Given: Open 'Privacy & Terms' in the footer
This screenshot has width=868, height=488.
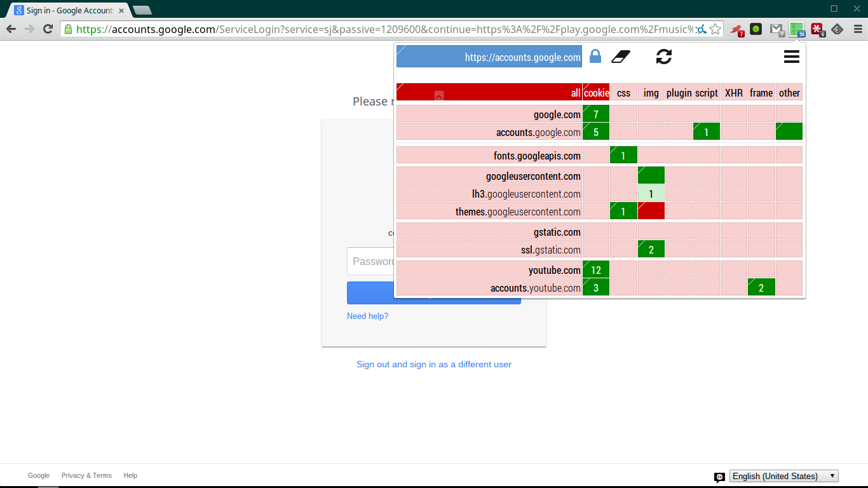Looking at the screenshot, I should pos(86,475).
